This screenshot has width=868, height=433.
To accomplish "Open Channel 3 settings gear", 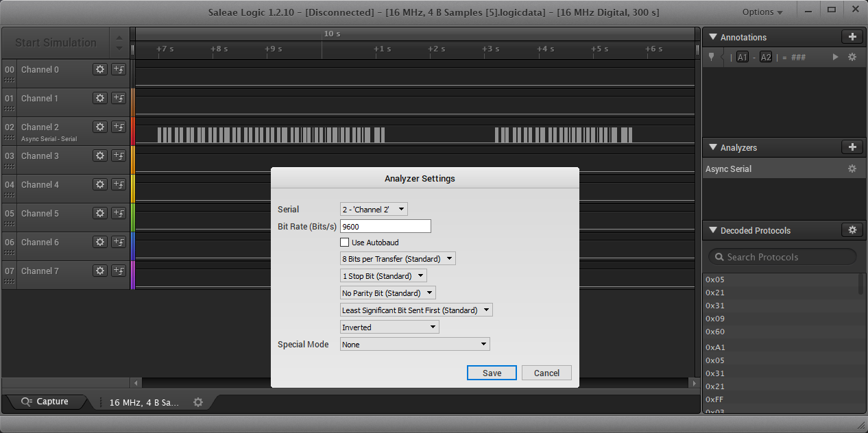I will click(x=100, y=156).
